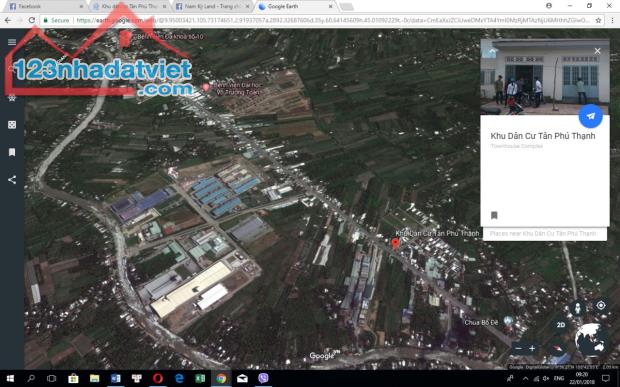Screen dimensions: 620x387
Task: Open the taskbar clock and date
Action: coord(582,378)
